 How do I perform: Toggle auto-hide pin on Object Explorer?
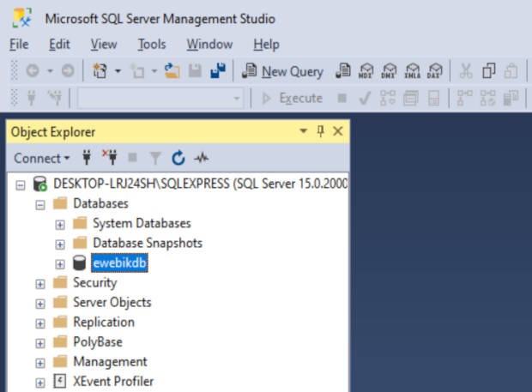click(x=320, y=131)
